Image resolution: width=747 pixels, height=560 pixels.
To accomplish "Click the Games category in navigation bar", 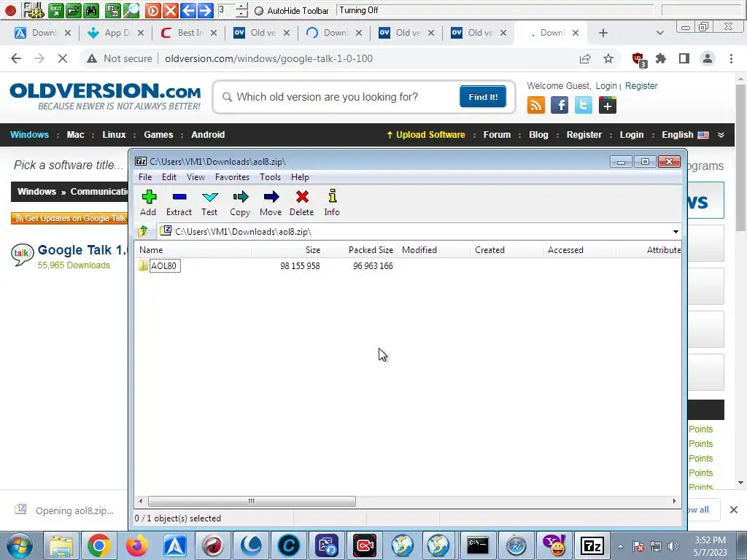I will (x=158, y=135).
